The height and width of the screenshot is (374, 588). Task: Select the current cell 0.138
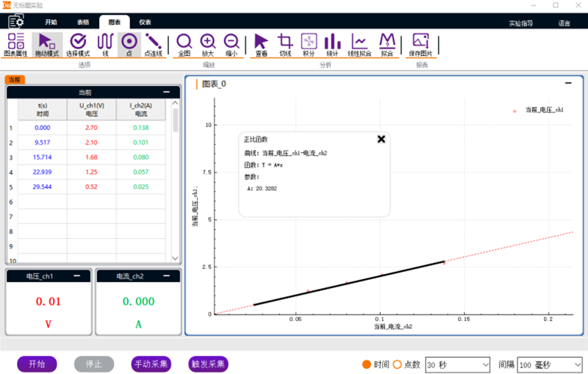point(140,128)
